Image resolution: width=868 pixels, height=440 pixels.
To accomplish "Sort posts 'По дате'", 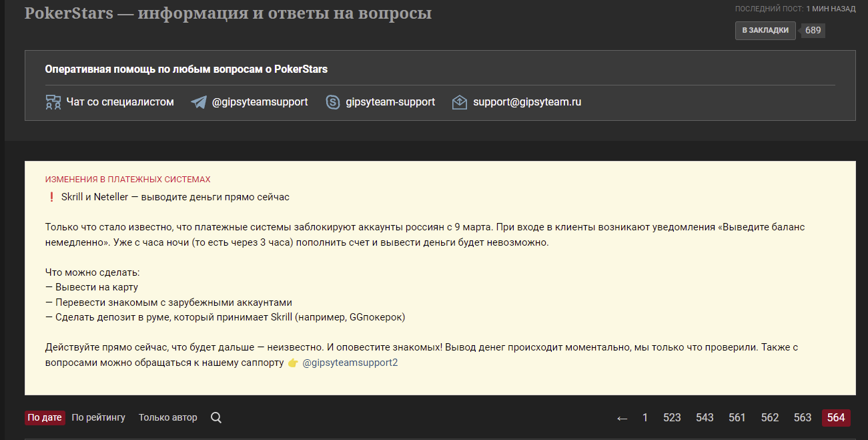I will pyautogui.click(x=45, y=418).
